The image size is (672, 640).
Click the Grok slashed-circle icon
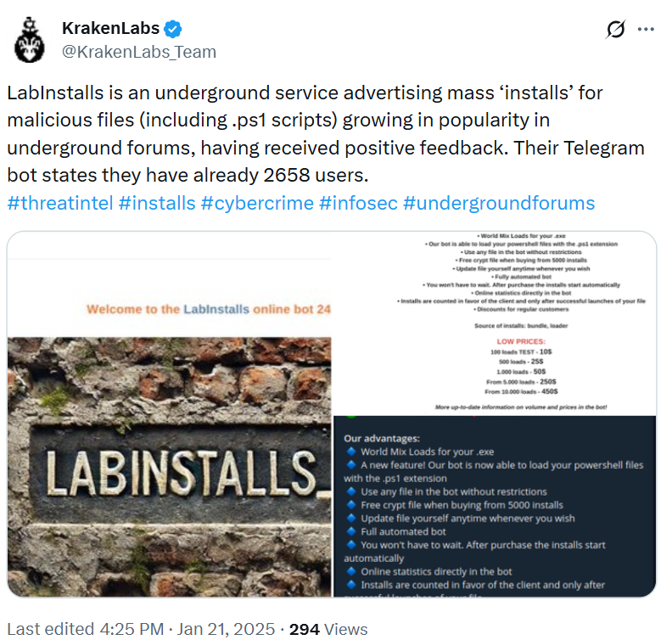(616, 30)
